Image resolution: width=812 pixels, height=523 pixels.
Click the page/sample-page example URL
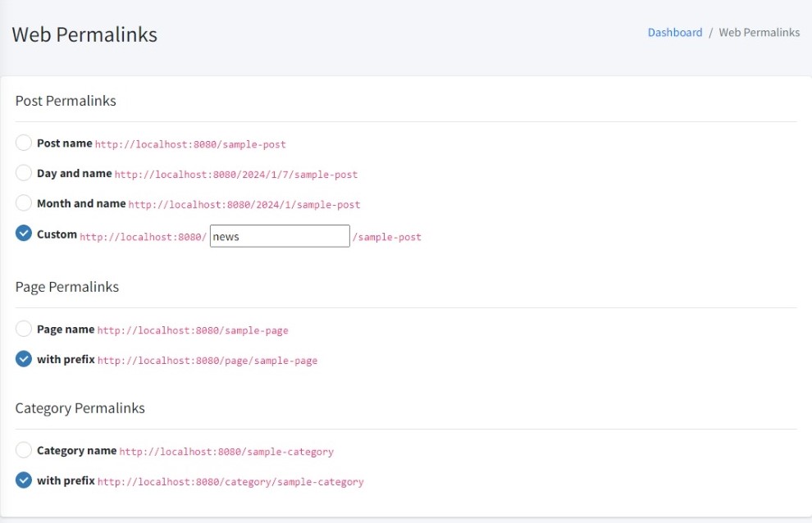[208, 361]
